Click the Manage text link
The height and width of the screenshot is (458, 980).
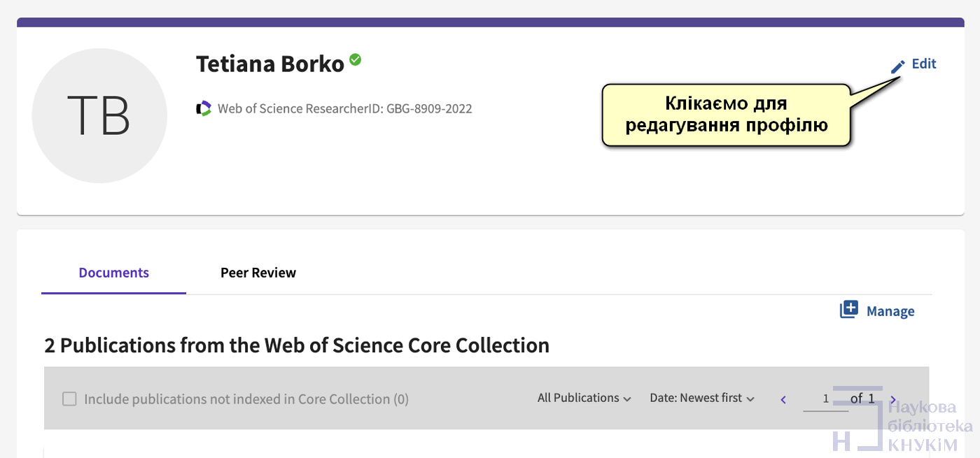(x=890, y=311)
